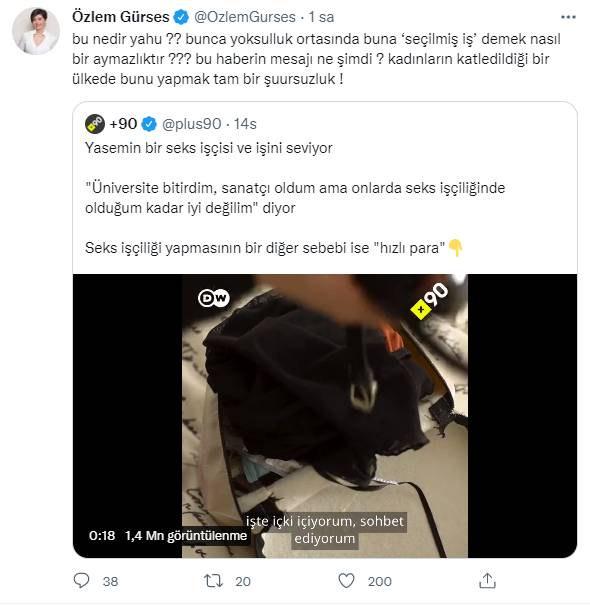Click the reply speech bubble icon
Screen dimensions: 590x605
pyautogui.click(x=81, y=581)
